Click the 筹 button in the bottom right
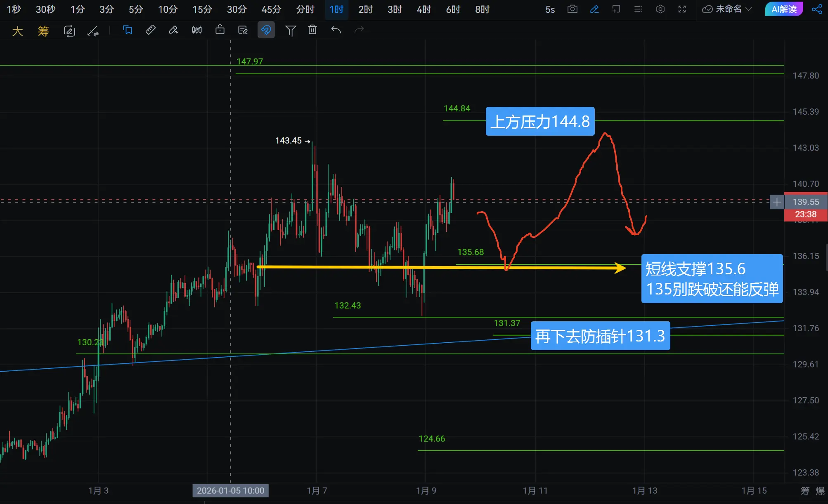Image resolution: width=828 pixels, height=504 pixels. (805, 491)
